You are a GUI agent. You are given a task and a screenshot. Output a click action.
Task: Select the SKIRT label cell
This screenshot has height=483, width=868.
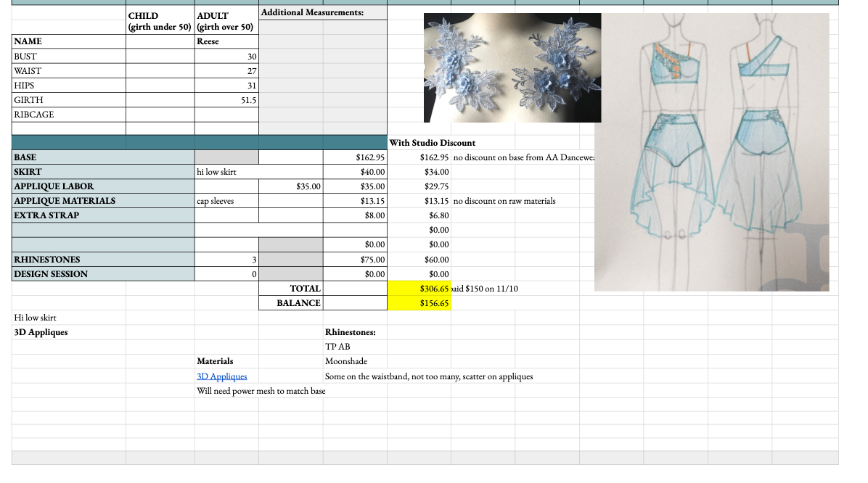[103, 171]
